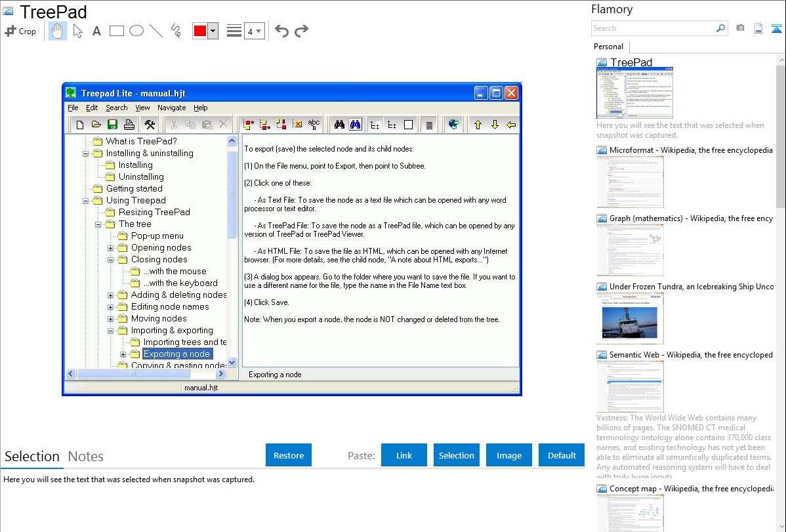
Task: Collapse the Closing nodes node
Action: pyautogui.click(x=111, y=260)
